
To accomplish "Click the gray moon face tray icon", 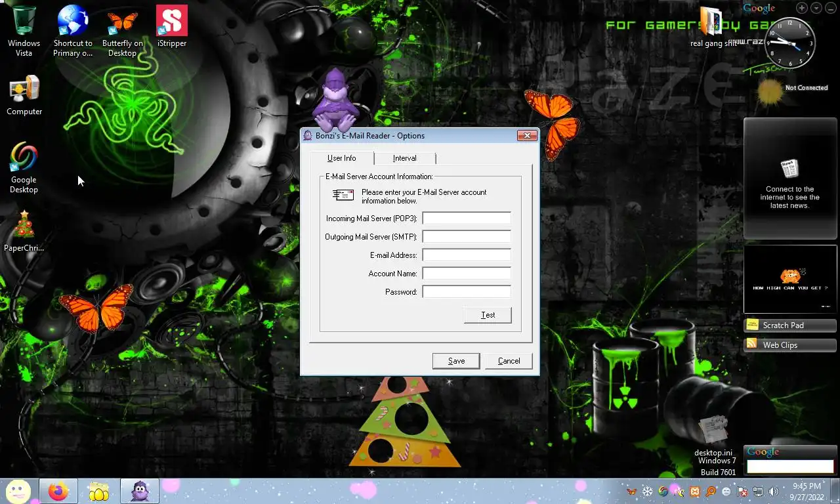I will click(726, 492).
